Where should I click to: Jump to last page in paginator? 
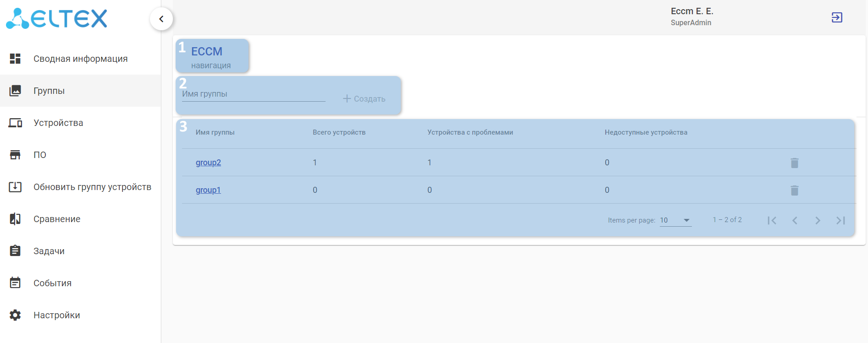point(840,220)
